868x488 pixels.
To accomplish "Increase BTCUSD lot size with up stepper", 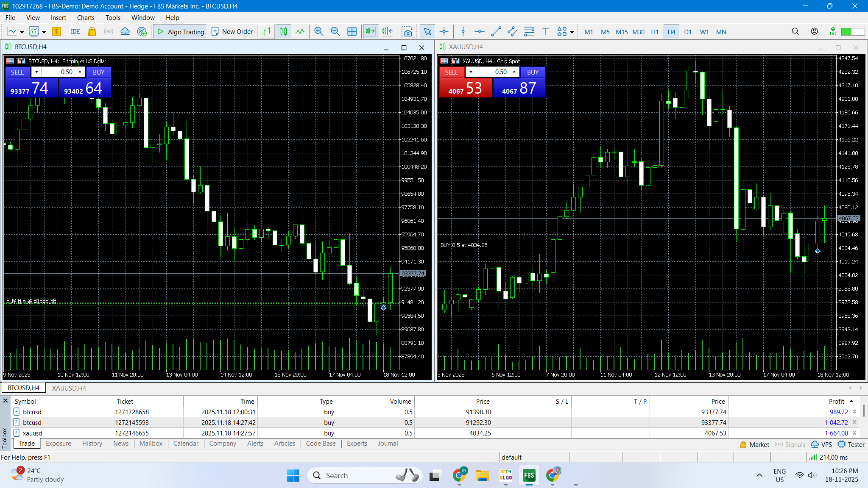I will 80,72.
